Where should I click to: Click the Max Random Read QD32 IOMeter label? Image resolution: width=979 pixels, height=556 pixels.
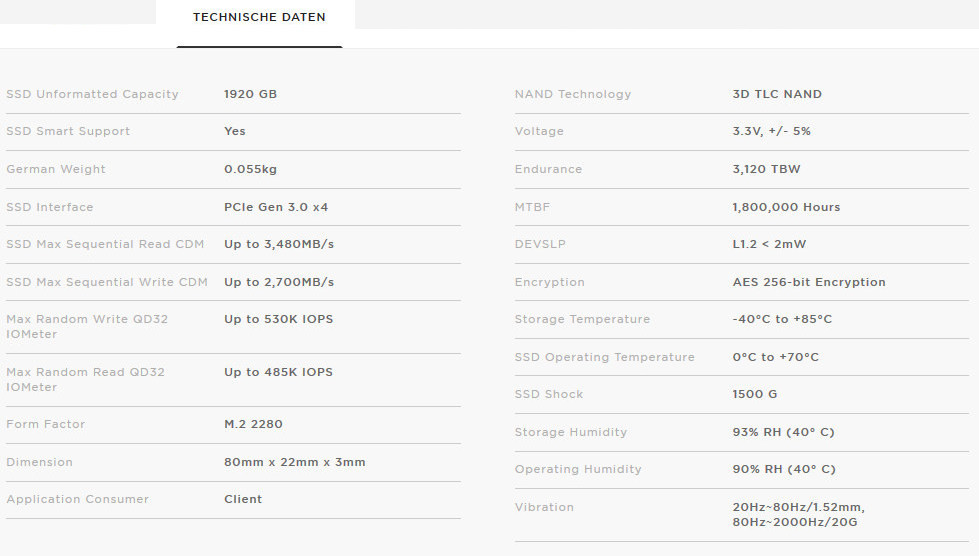point(85,379)
